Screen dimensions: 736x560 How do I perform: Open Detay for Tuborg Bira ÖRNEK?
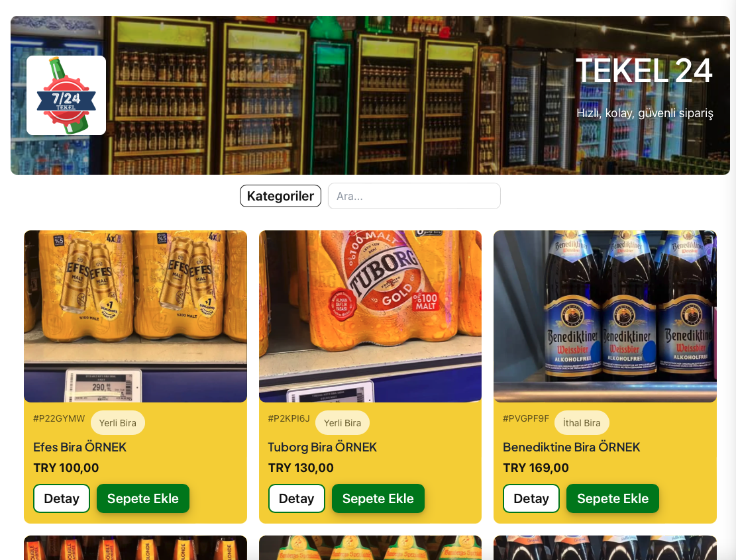coord(297,498)
